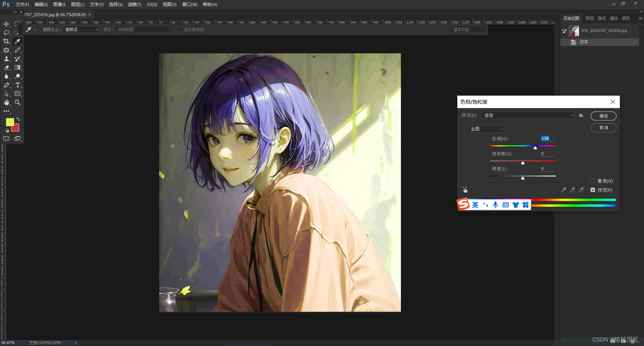Select the Healing Brush patch tool
This screenshot has width=644, height=346.
pos(6,50)
